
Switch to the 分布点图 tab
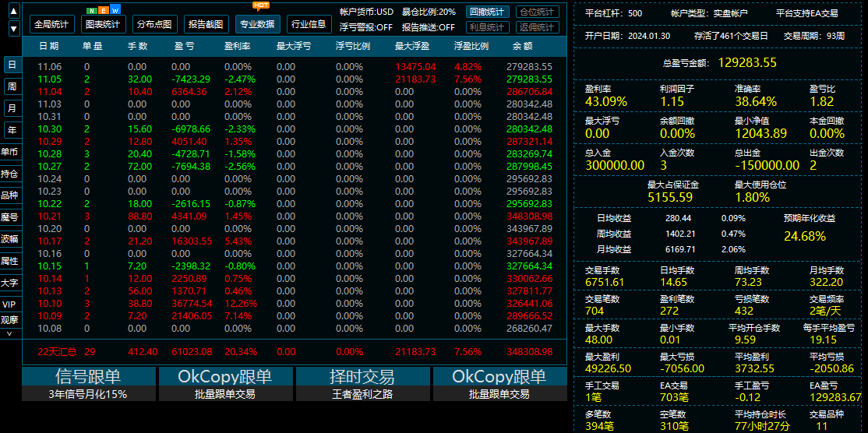point(154,24)
